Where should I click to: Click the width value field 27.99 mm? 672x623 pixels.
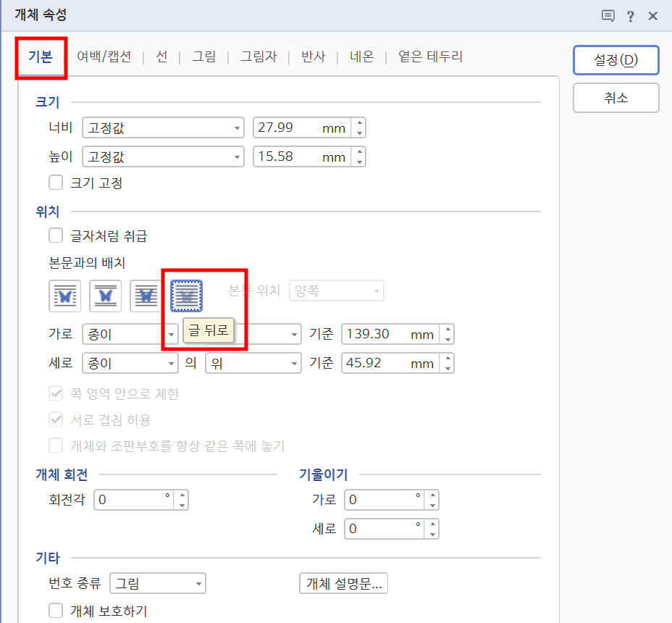tap(302, 127)
